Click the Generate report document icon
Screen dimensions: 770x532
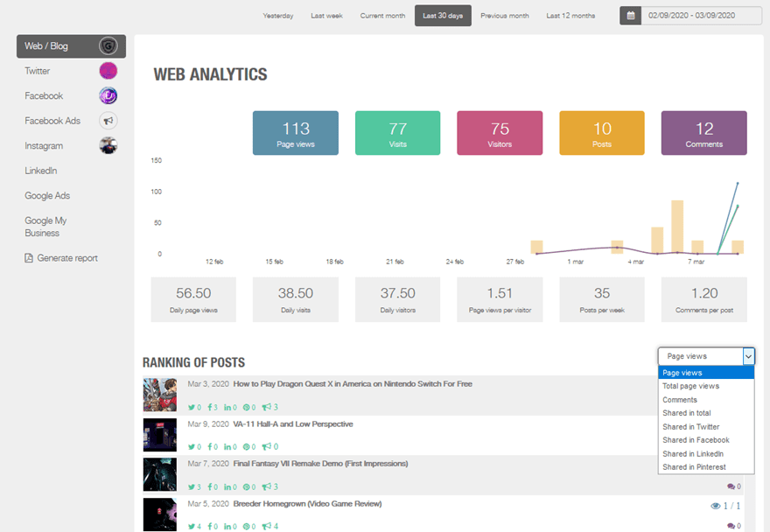29,257
